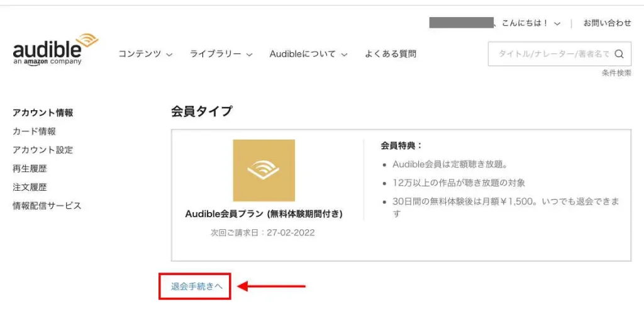Open the 条件検索 advanced search link

(616, 73)
